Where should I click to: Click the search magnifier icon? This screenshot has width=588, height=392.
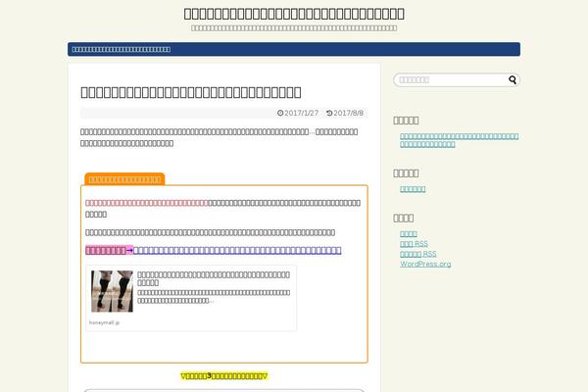(x=513, y=79)
